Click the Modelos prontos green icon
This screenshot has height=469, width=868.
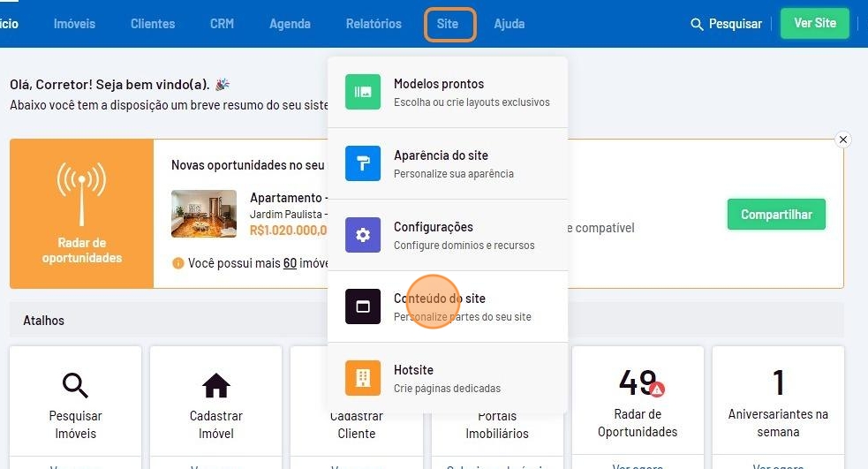[x=362, y=92]
